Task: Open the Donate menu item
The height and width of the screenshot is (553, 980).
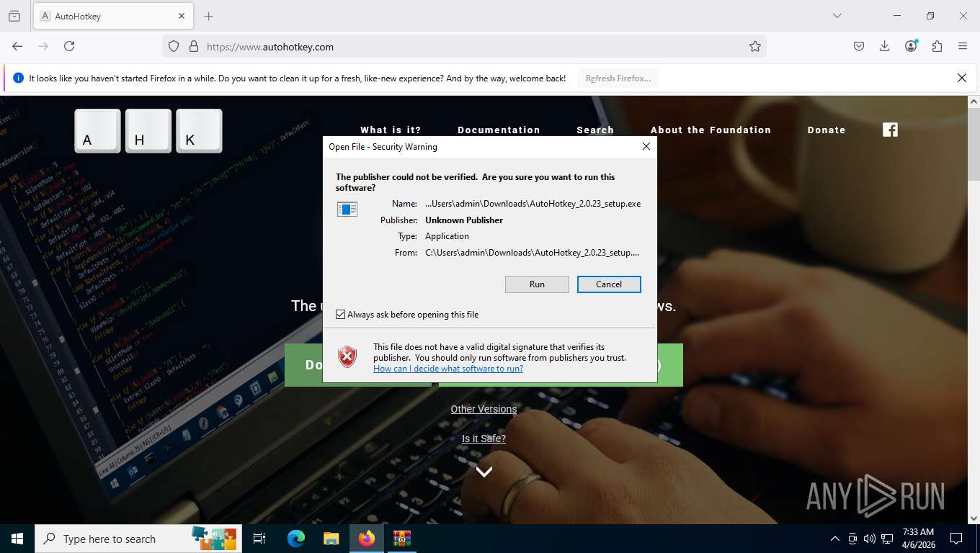Action: (827, 130)
